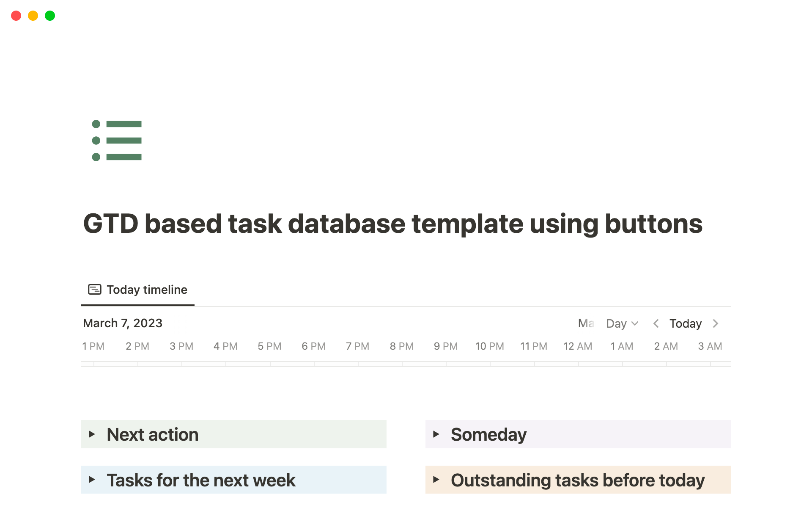Open the Day view dropdown
This screenshot has width=812, height=508.
point(621,323)
